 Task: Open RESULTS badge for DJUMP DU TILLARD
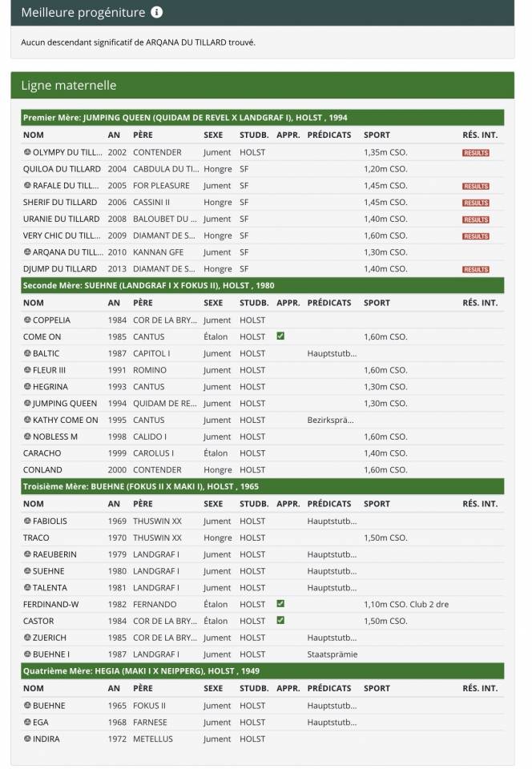[x=475, y=270]
